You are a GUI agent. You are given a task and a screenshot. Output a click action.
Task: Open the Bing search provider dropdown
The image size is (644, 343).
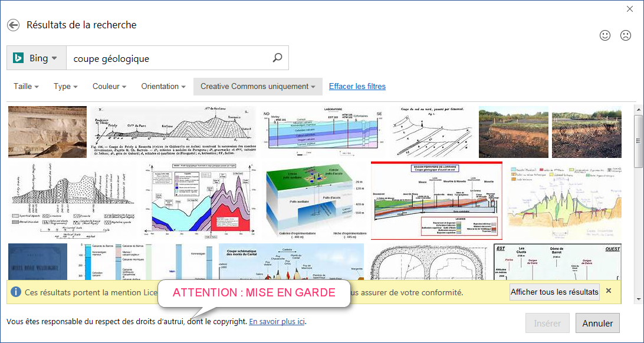pos(37,58)
